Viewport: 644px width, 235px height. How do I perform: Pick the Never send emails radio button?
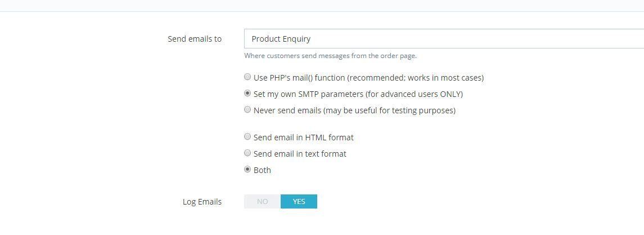(x=247, y=110)
